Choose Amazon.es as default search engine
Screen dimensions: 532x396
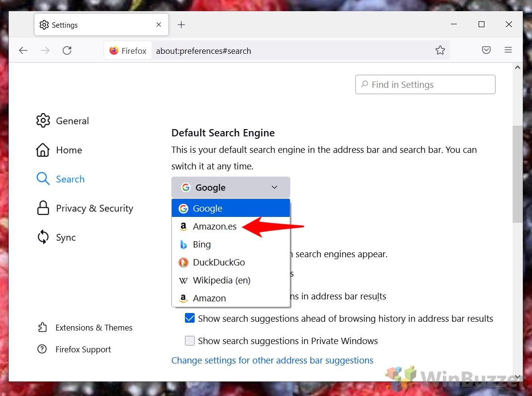pyautogui.click(x=231, y=226)
